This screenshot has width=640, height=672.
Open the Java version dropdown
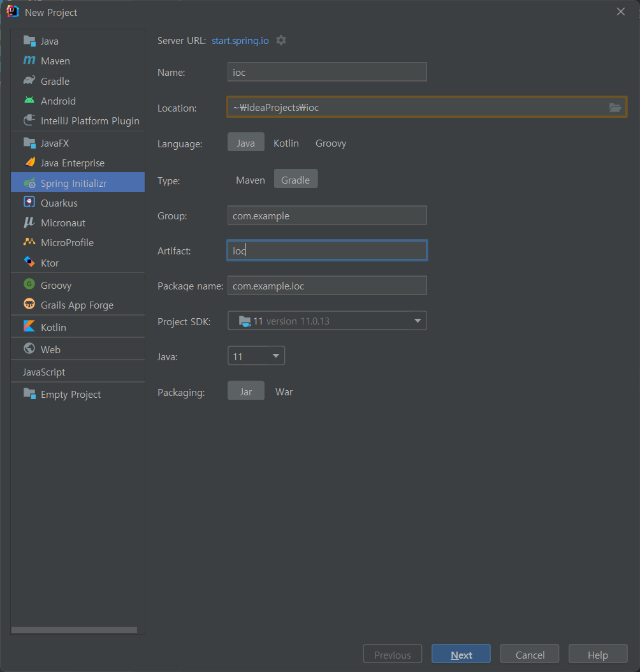[x=256, y=356]
